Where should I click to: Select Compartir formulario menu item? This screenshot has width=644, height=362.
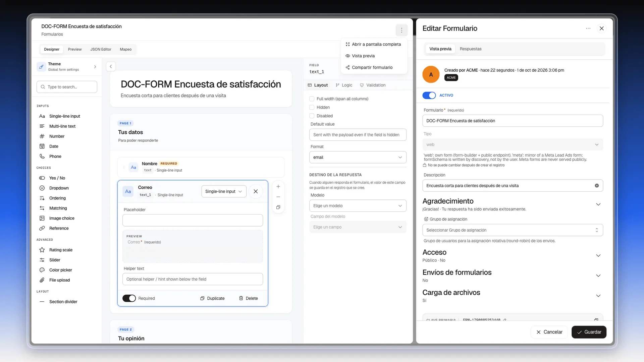click(374, 67)
